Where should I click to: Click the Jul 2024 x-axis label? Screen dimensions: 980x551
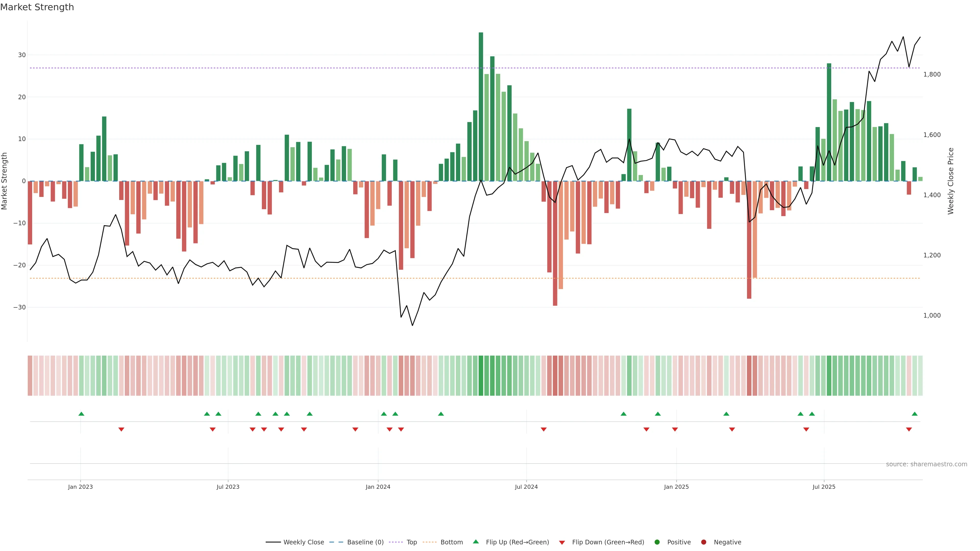[526, 487]
